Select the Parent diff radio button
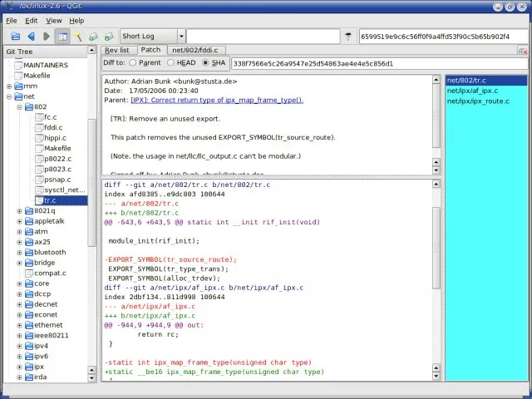This screenshot has width=532, height=399. pos(132,63)
